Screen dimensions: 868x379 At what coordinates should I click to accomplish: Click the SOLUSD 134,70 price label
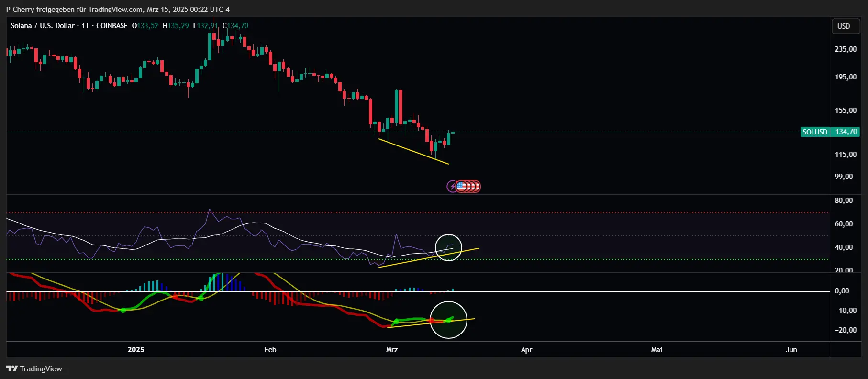point(830,132)
